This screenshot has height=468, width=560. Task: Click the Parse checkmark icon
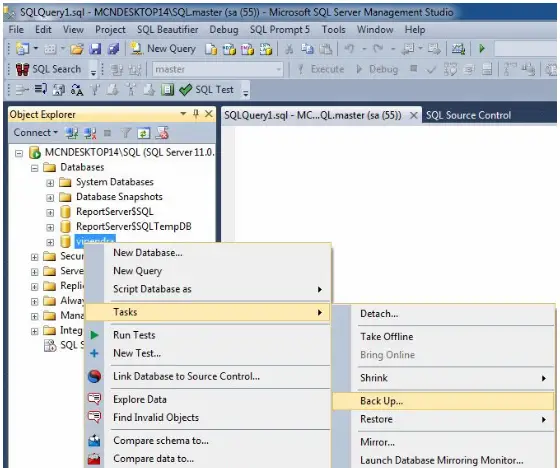tap(431, 69)
